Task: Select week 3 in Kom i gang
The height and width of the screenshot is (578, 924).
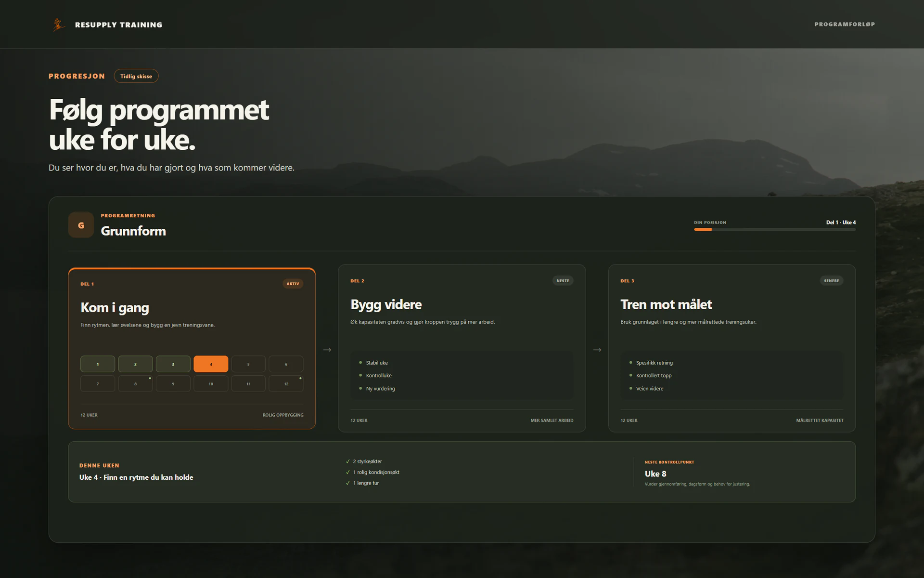Action: click(x=173, y=364)
